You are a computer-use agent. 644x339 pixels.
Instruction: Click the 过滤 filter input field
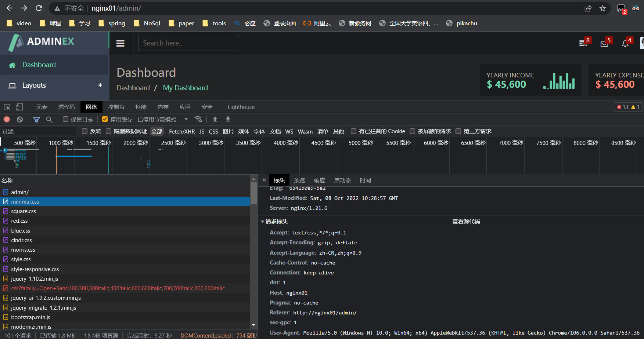[x=38, y=131]
